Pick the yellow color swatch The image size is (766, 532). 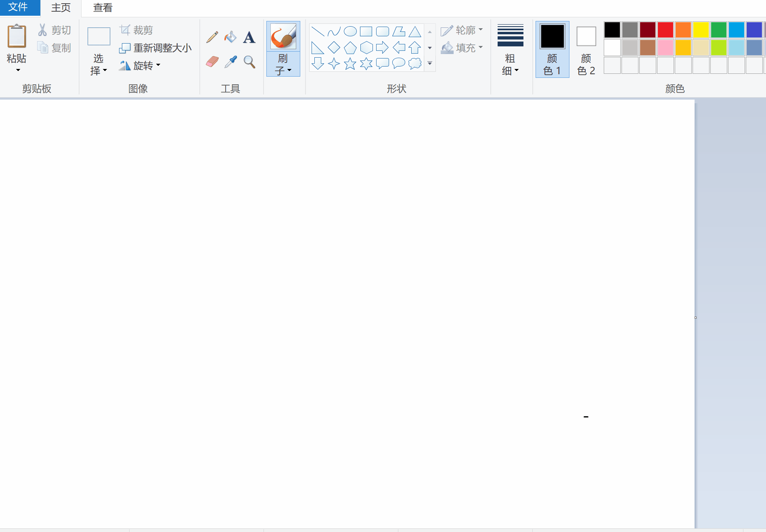click(701, 30)
